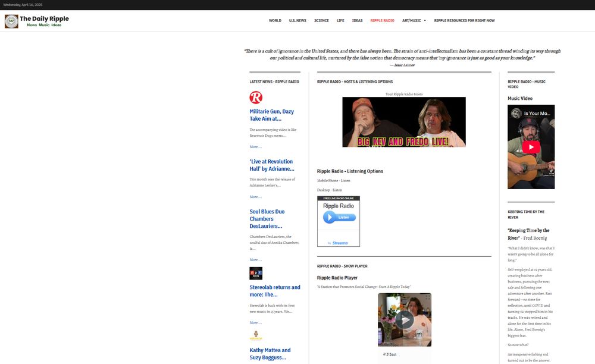Click the Wednesday, April 16, 2025 date
Screen dimensions: 595x364
click(23, 5)
